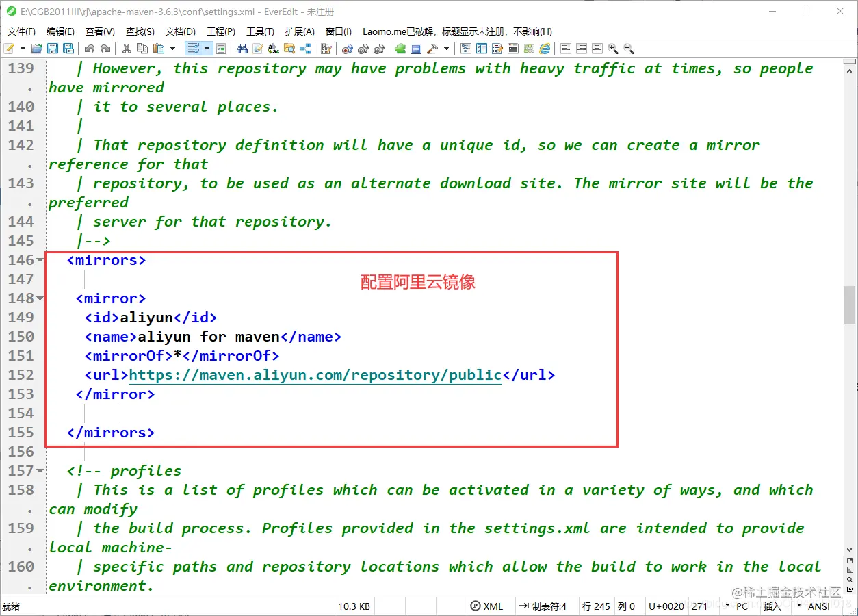The width and height of the screenshot is (858, 616).
Task: Click the New document pencil icon
Action: click(8, 49)
